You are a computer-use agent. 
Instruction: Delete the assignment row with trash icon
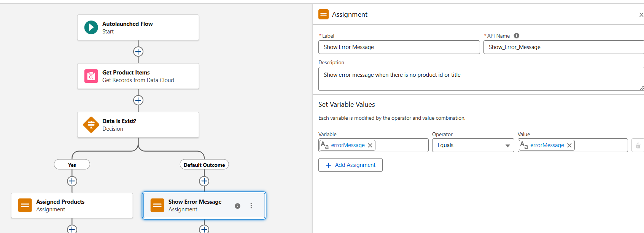(638, 146)
